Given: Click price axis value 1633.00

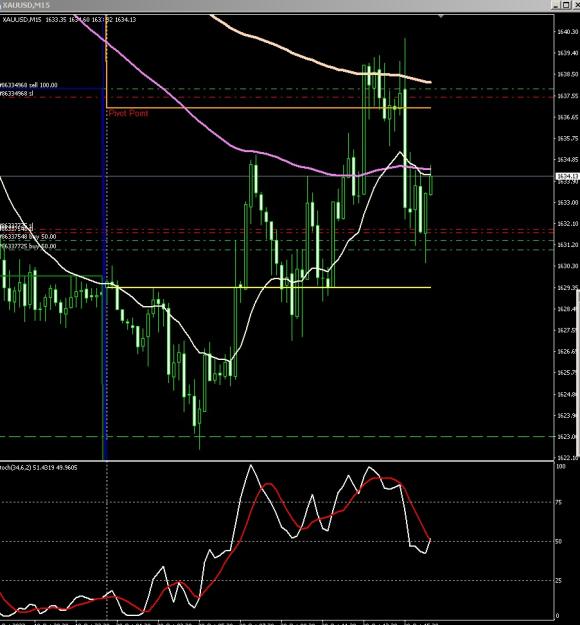Looking at the screenshot, I should click(x=567, y=202).
